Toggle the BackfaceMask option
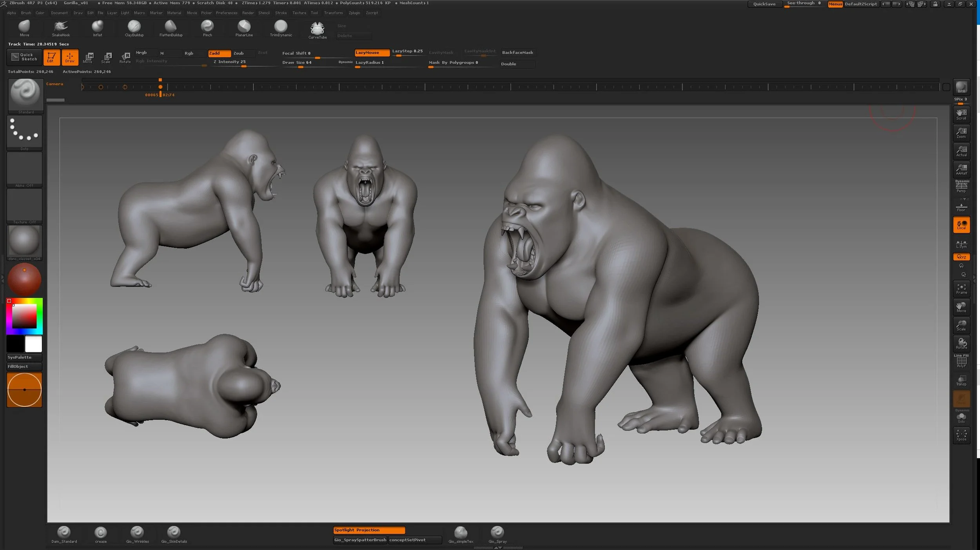 [517, 53]
